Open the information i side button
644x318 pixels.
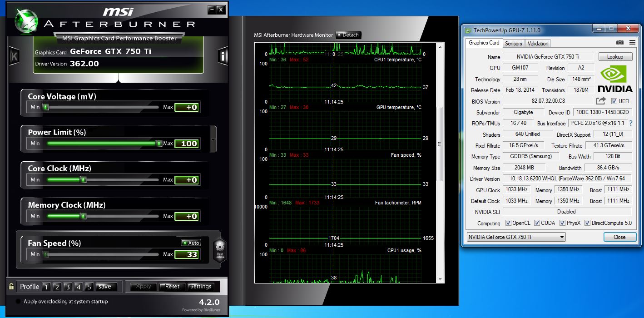223,56
